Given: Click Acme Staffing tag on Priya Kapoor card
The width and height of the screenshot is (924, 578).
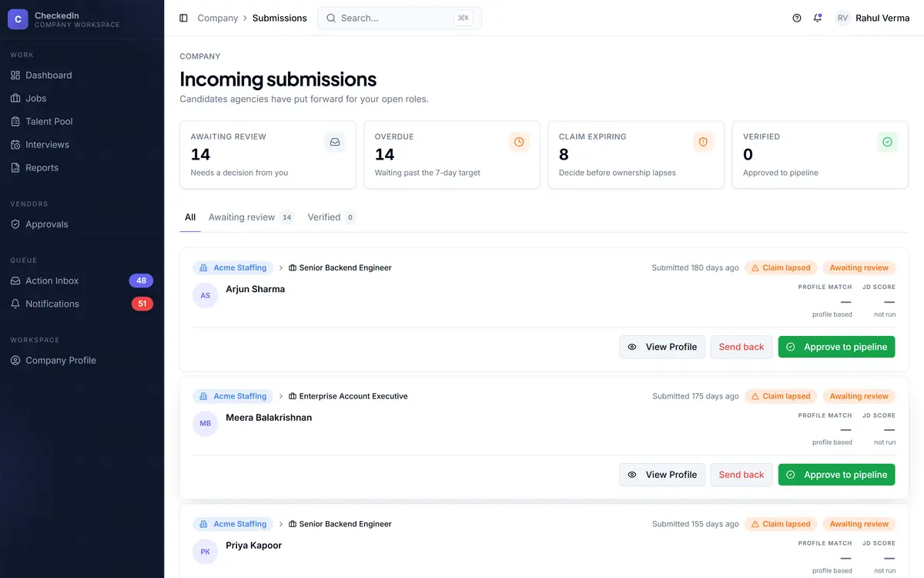Looking at the screenshot, I should tap(233, 524).
